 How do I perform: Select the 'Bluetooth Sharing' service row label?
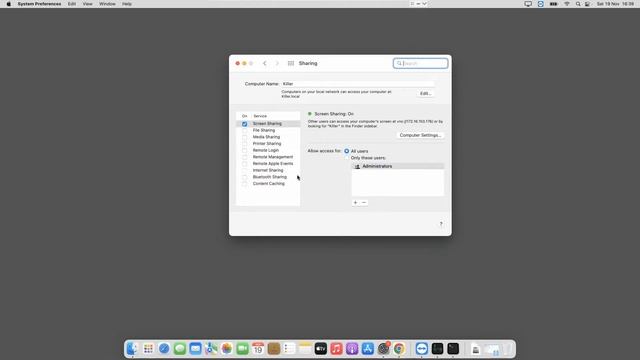(x=270, y=177)
